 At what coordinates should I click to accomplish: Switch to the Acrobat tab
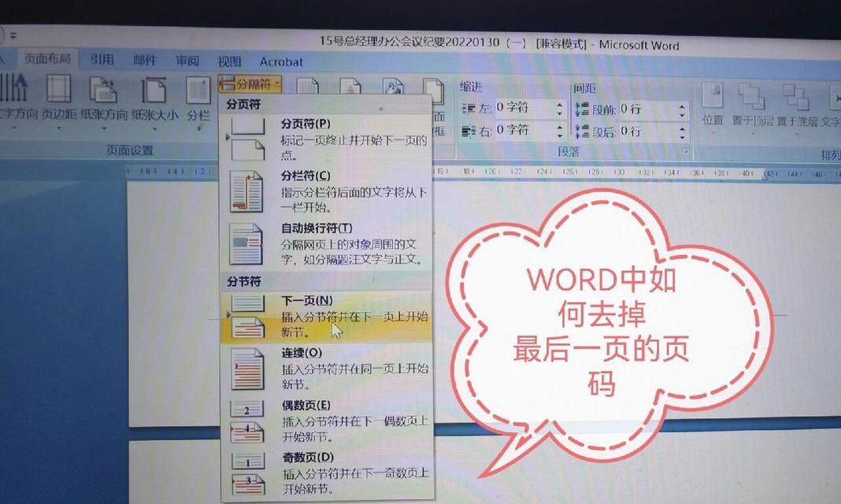[281, 61]
